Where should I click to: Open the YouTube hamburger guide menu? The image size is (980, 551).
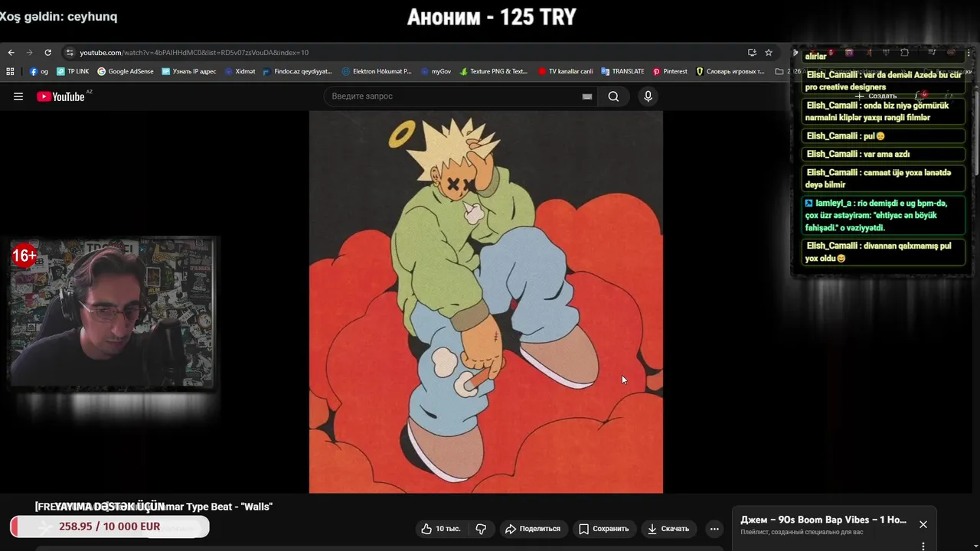(18, 96)
